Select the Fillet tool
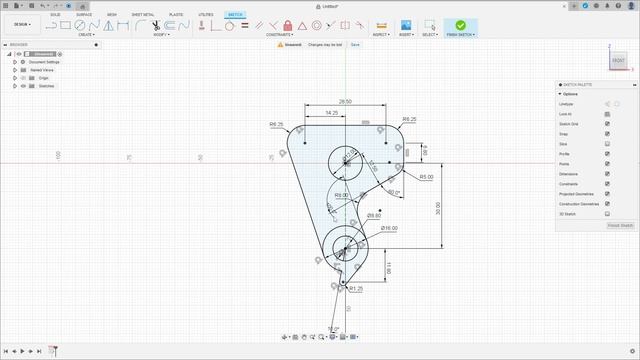This screenshot has height=360, width=640. [x=141, y=25]
